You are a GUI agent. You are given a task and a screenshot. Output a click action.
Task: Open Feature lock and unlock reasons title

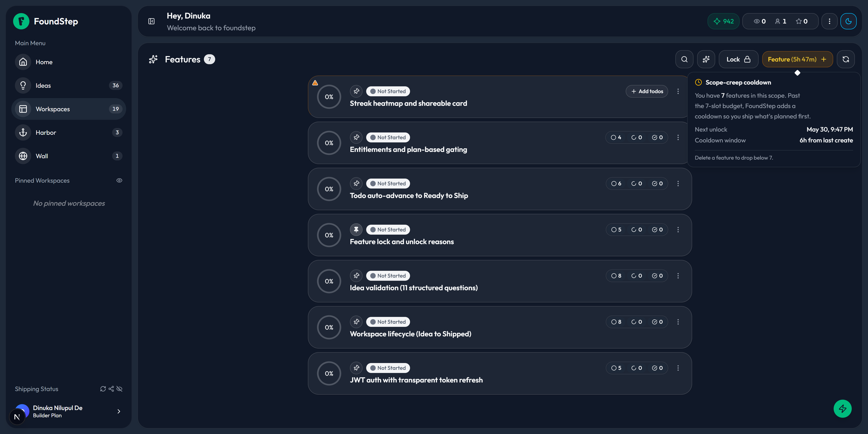(x=402, y=242)
